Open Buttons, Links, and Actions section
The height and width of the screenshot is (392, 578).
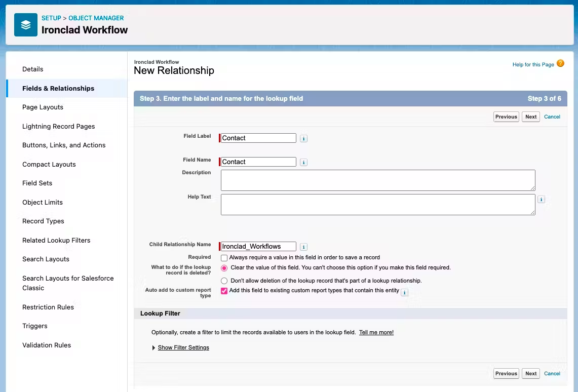(x=64, y=145)
